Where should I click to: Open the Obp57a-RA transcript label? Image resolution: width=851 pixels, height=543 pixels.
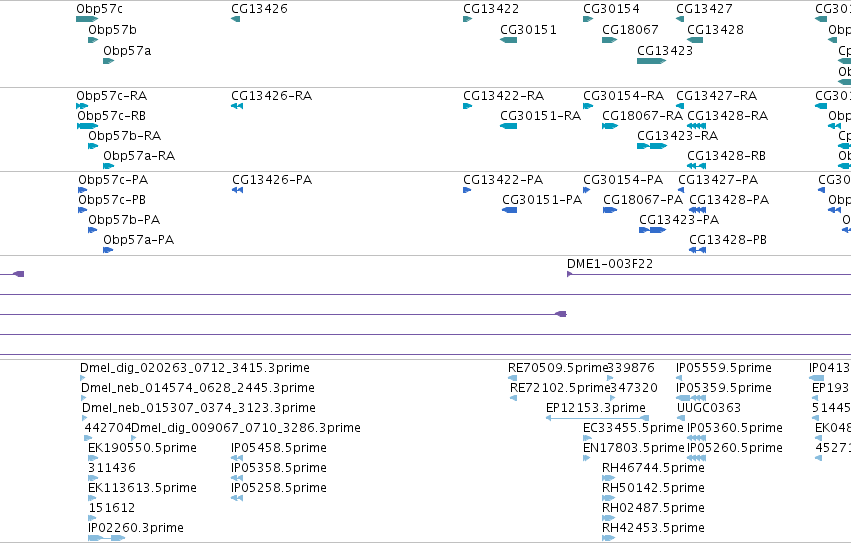[139, 156]
